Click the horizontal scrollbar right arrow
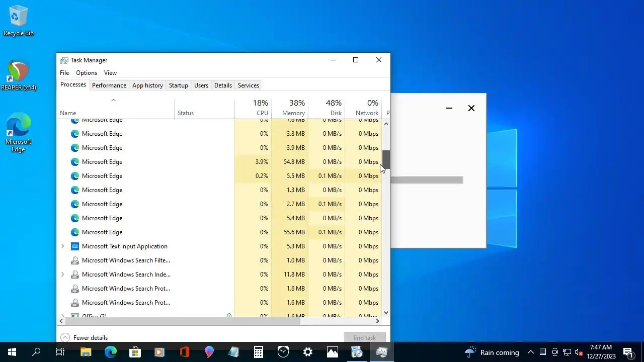Viewport: 644px width, 362px height. click(x=378, y=321)
